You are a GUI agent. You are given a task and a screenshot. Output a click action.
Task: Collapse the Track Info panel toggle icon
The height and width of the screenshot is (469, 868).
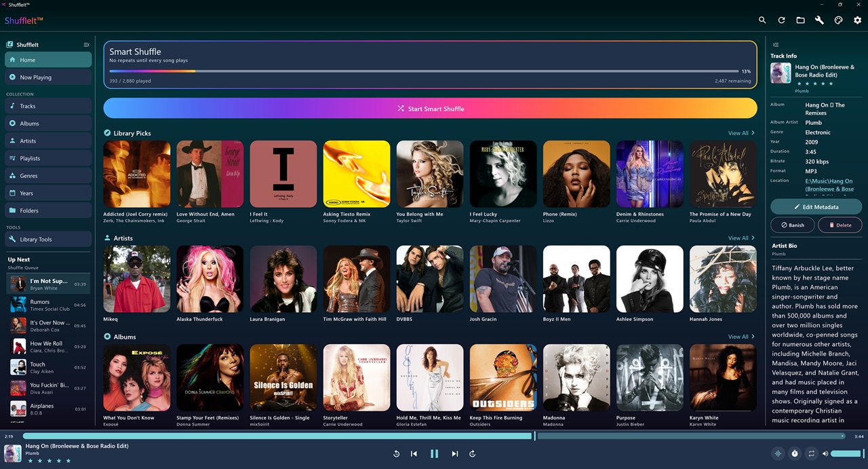(776, 45)
